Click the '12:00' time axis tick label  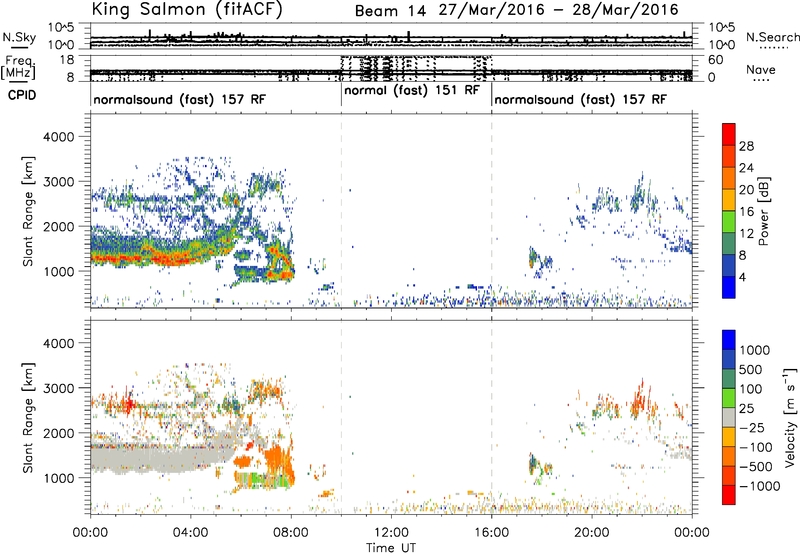click(391, 533)
